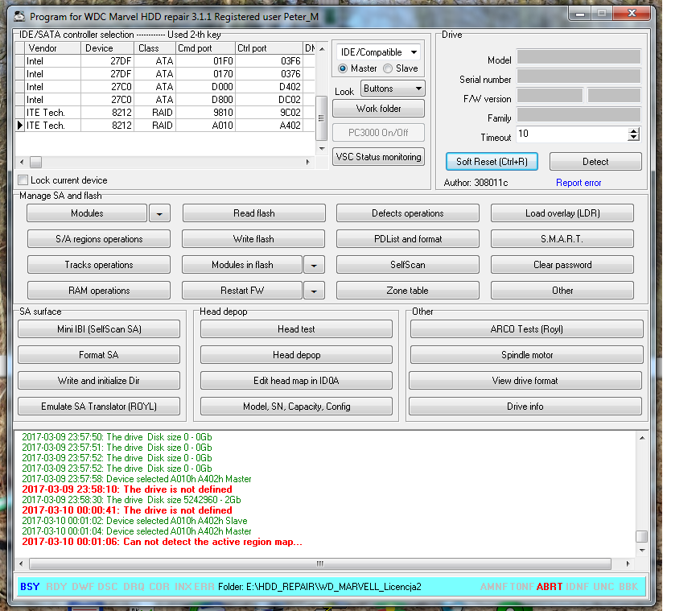Click the Drive info button
The height and width of the screenshot is (611, 700).
[x=525, y=407]
